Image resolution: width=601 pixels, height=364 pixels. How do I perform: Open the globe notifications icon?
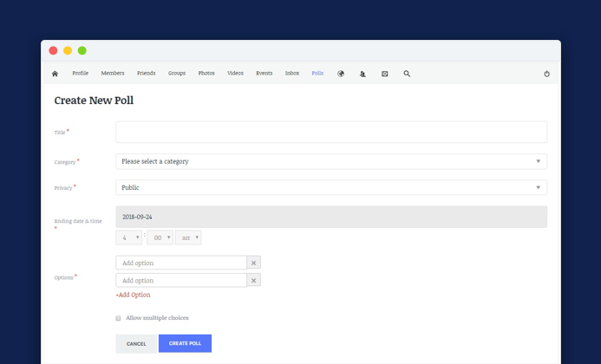(x=341, y=74)
